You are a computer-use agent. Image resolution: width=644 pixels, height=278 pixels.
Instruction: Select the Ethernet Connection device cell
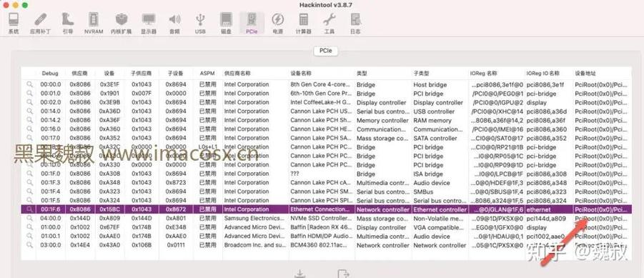pyautogui.click(x=320, y=209)
